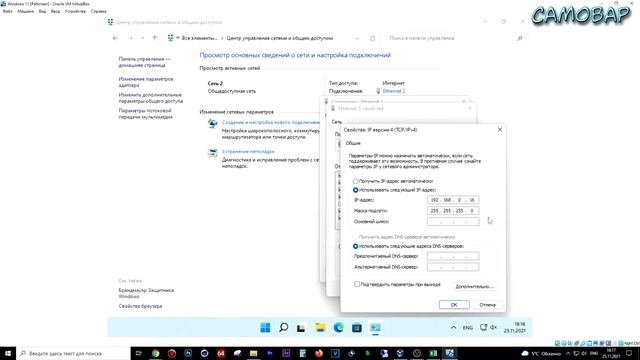Open the Windows 11 Start menu in the VM

tap(265, 328)
